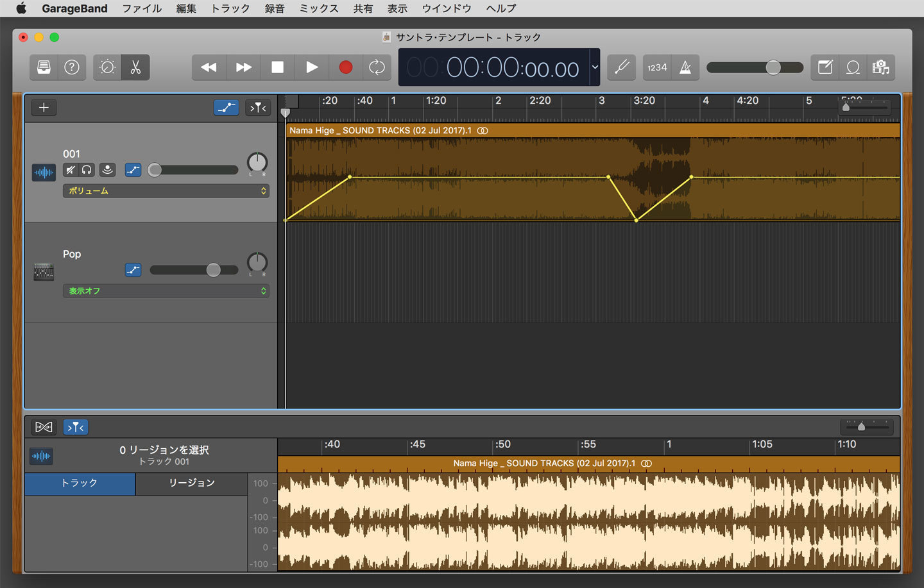Viewport: 924px width, 588px height.
Task: Click the Fast Forward button
Action: (x=243, y=67)
